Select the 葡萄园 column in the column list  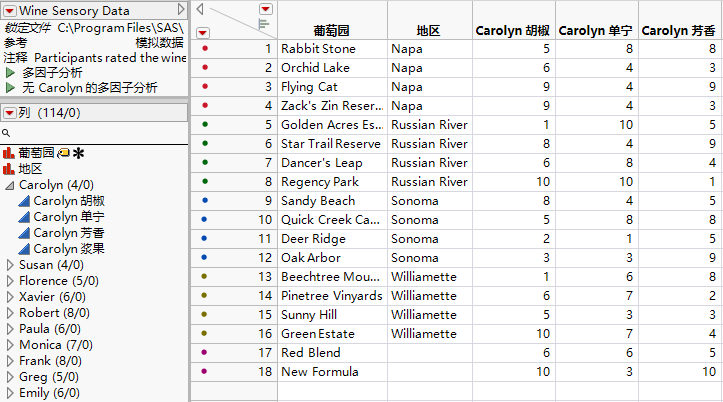(x=36, y=153)
